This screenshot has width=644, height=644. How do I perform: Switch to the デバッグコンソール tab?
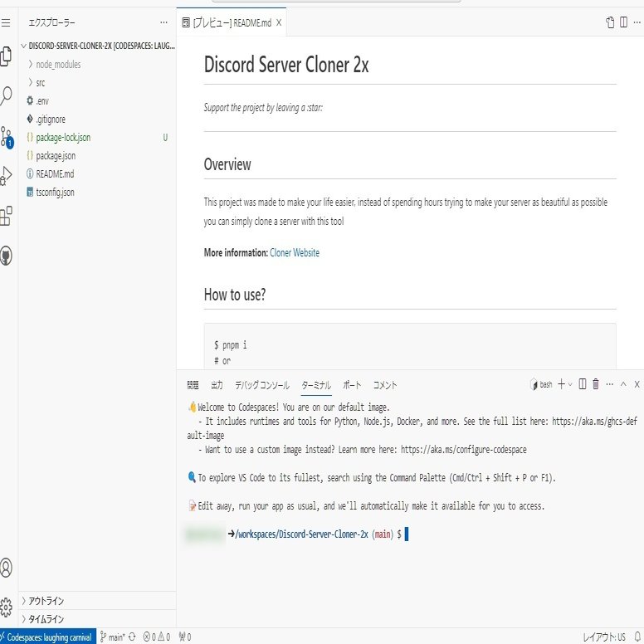pyautogui.click(x=262, y=385)
